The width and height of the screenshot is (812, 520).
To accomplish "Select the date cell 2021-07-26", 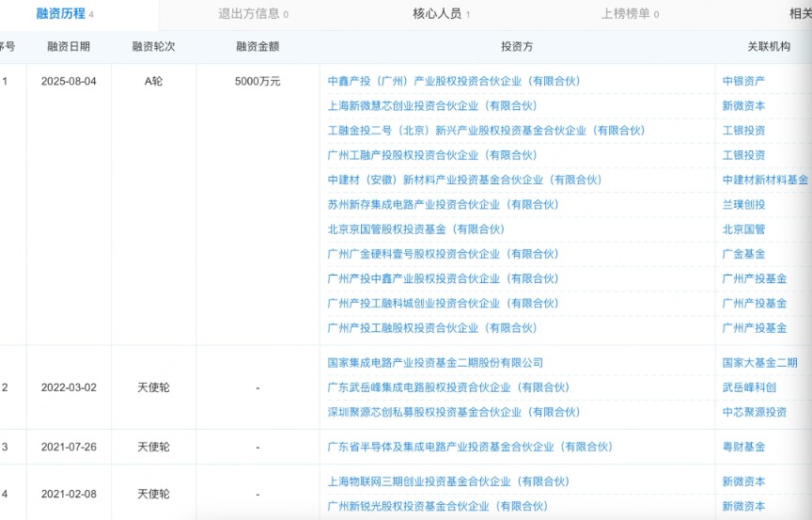I will [x=69, y=447].
